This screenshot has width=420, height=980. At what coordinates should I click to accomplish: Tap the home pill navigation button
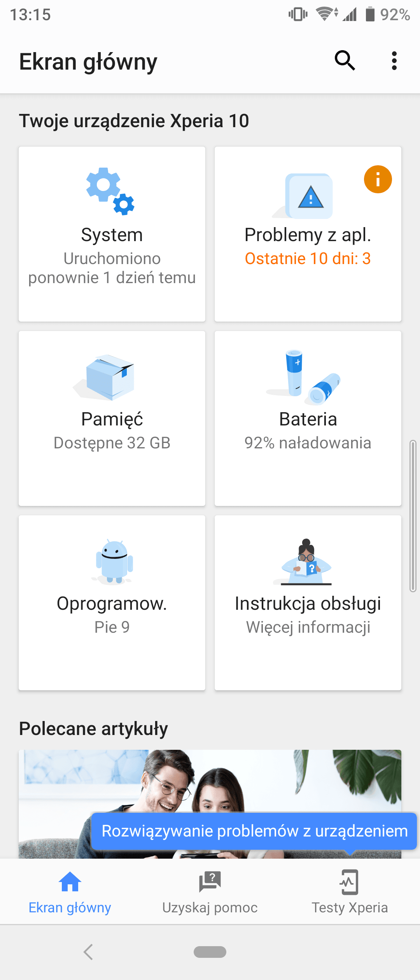[x=210, y=952]
